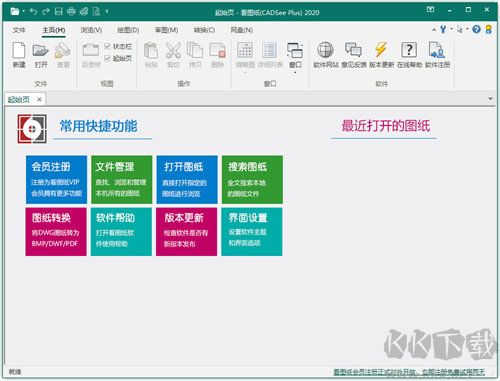Click the 目录树 (directory tree) icon
The image size is (500, 381).
coord(91,50)
